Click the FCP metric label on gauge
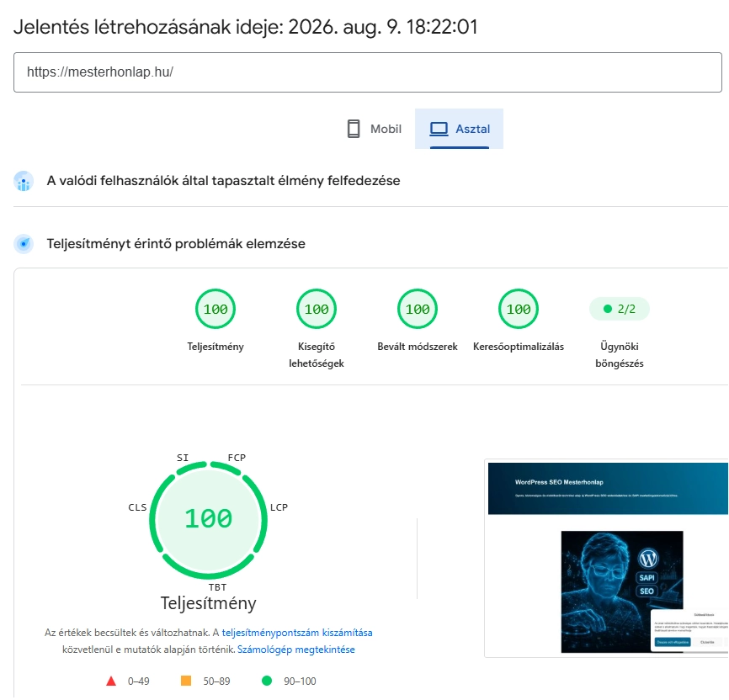This screenshot has height=700, width=729. coord(237,458)
